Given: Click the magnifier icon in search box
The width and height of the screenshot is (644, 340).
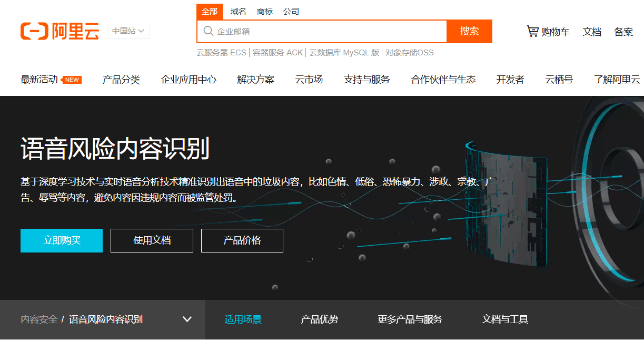Looking at the screenshot, I should tap(209, 31).
